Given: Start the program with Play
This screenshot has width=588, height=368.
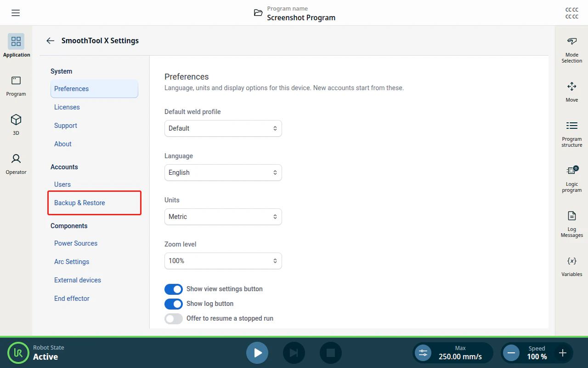Looking at the screenshot, I should pos(257,353).
